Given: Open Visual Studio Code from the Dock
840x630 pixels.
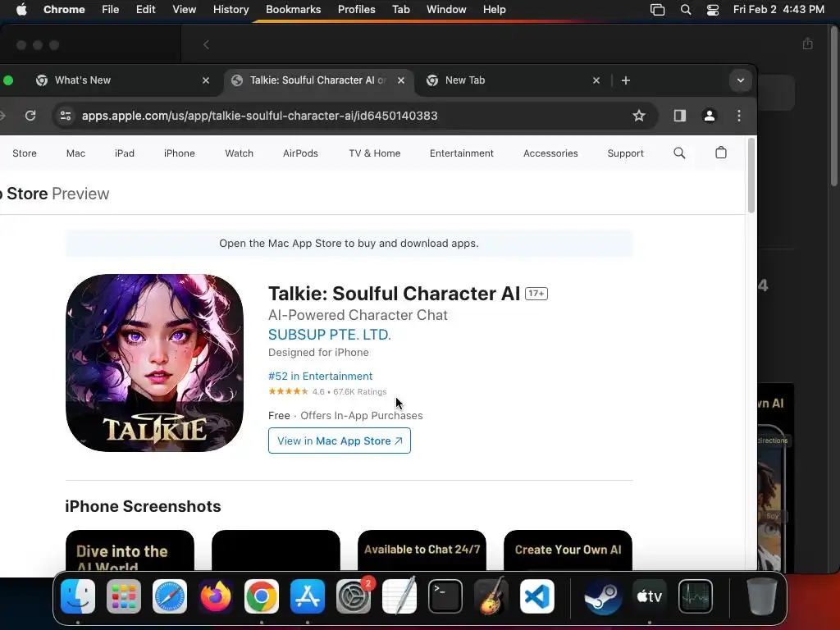Looking at the screenshot, I should click(537, 596).
